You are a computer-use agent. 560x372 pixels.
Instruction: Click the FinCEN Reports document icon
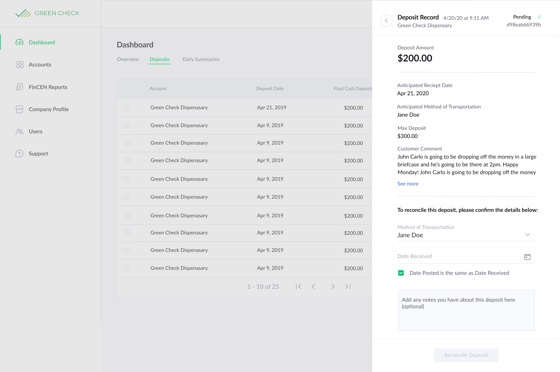[x=19, y=87]
